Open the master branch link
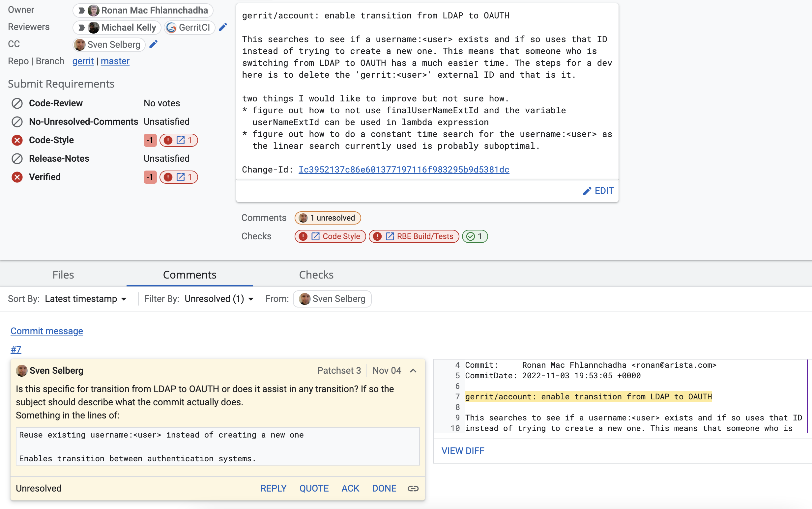This screenshot has height=509, width=812. [x=115, y=61]
